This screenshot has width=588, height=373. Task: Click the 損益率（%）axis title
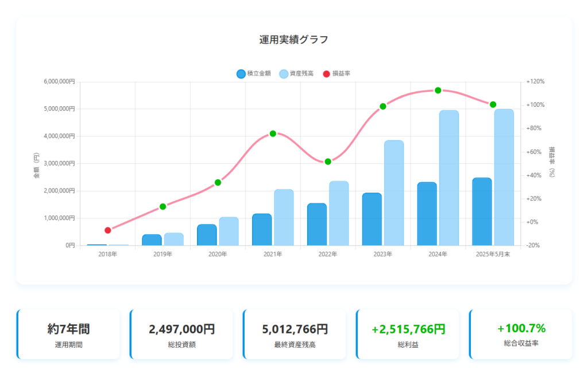click(x=552, y=162)
